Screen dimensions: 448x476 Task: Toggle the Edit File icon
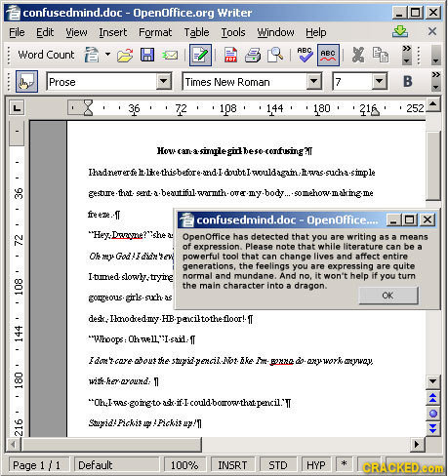200,55
